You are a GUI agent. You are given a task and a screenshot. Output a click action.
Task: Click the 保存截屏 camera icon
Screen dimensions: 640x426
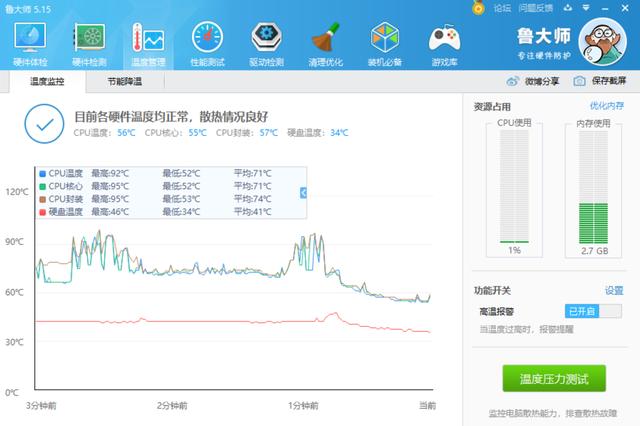click(579, 81)
